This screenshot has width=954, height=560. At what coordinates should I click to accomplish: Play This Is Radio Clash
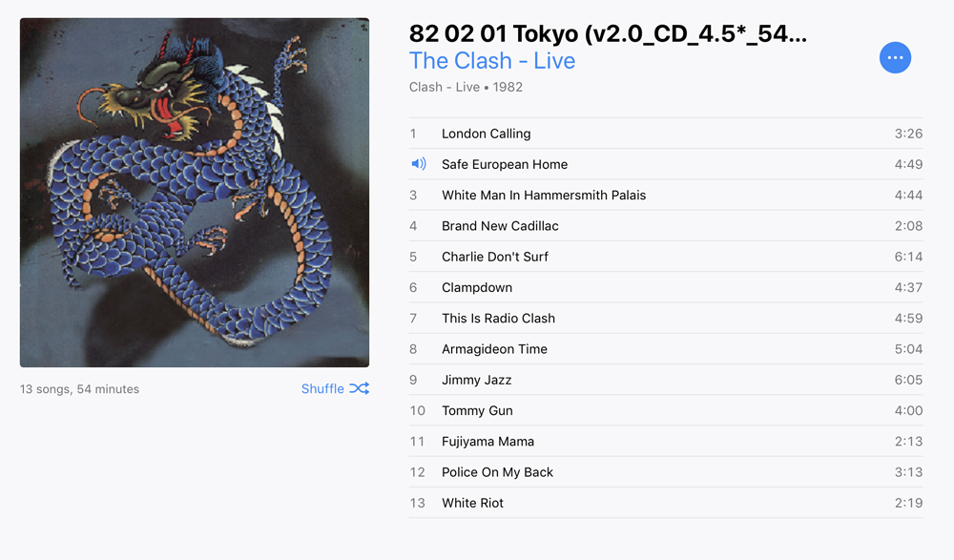coord(666,318)
